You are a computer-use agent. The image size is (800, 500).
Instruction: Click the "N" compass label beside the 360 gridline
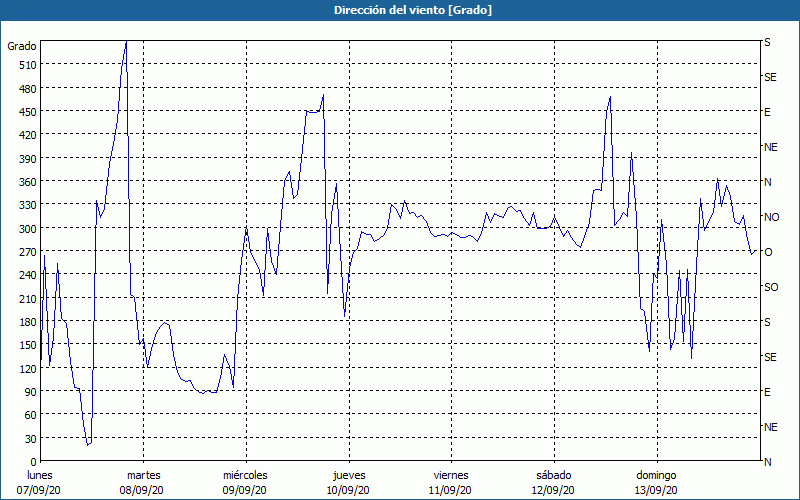(767, 182)
